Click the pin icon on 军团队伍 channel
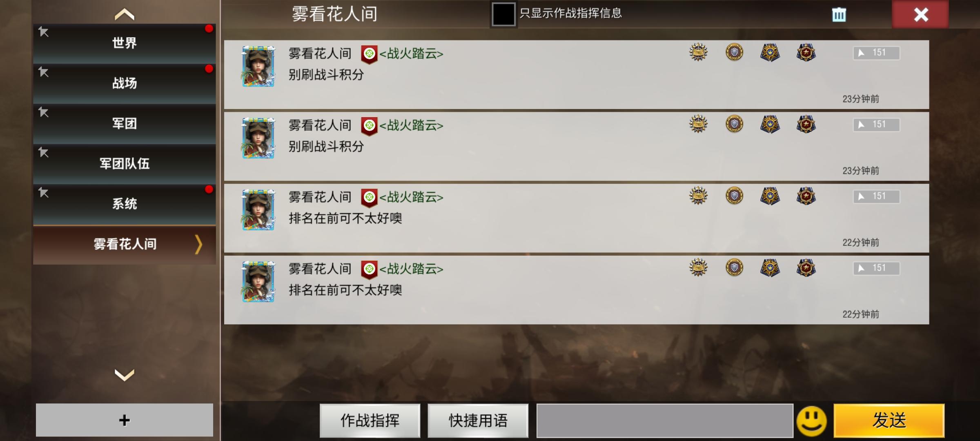This screenshot has width=980, height=441. pos(44,153)
